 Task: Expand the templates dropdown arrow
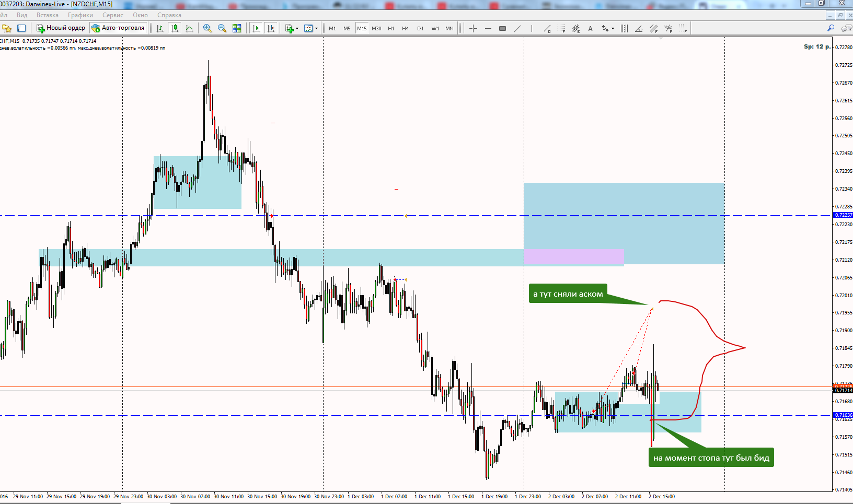pos(316,28)
